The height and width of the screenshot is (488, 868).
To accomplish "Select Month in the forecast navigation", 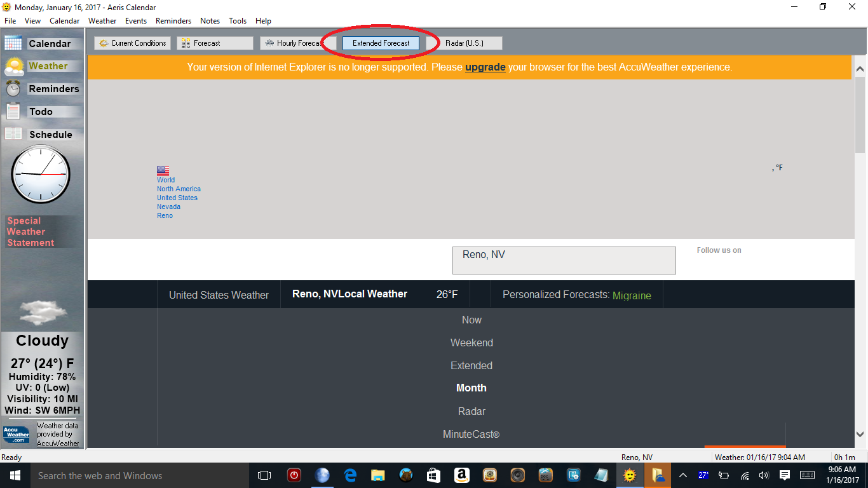I will click(471, 388).
